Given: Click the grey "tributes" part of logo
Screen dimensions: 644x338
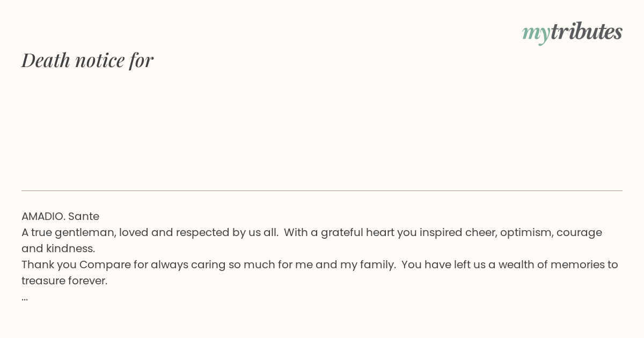Looking at the screenshot, I should coord(586,31).
